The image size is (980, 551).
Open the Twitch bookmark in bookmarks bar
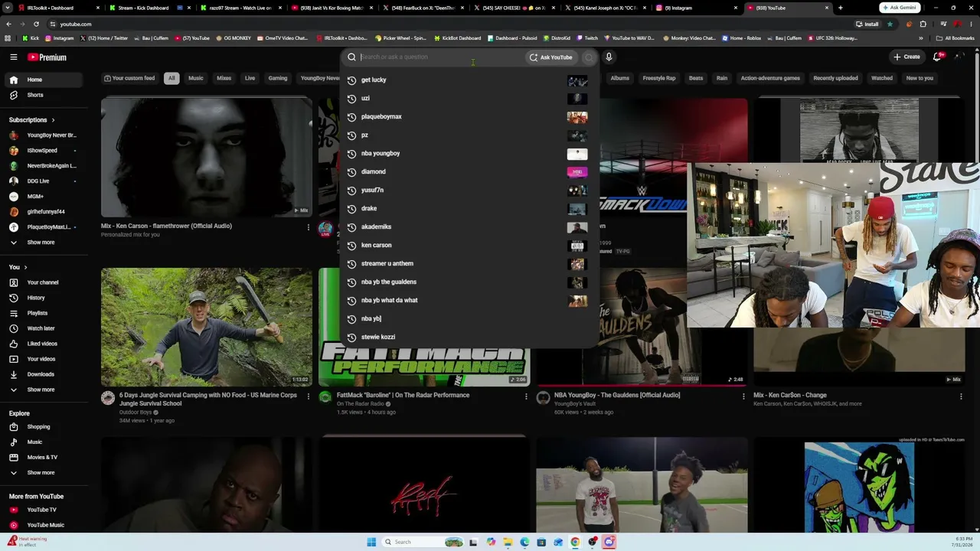(x=587, y=38)
